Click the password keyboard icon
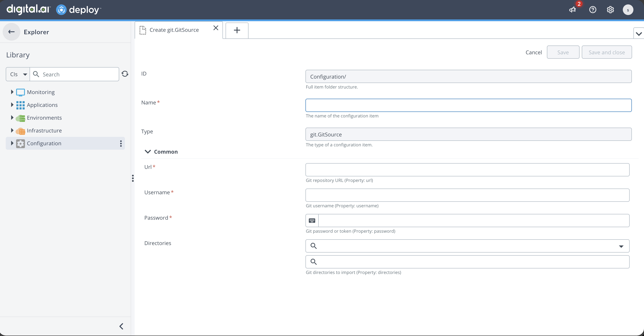The image size is (644, 336). coord(312,221)
